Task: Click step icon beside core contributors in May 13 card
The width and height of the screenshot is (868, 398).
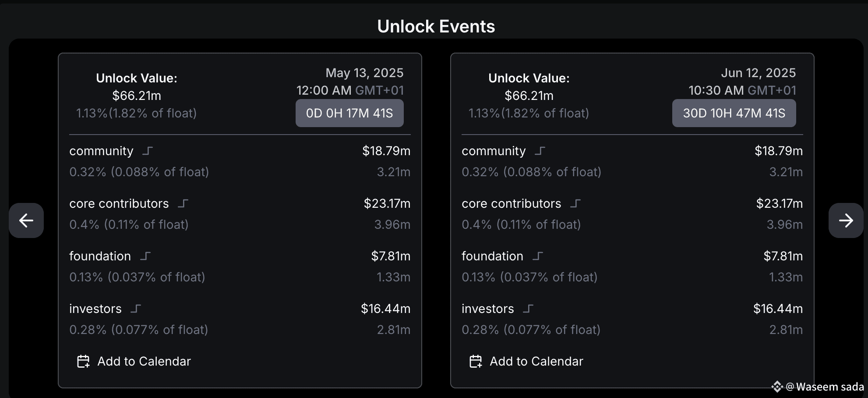Action: point(183,204)
